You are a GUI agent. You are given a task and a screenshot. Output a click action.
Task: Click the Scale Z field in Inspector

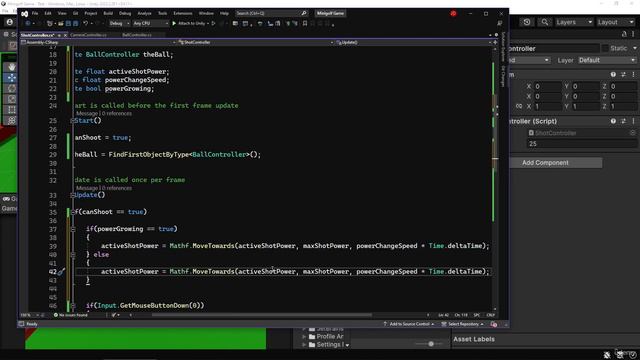point(623,106)
